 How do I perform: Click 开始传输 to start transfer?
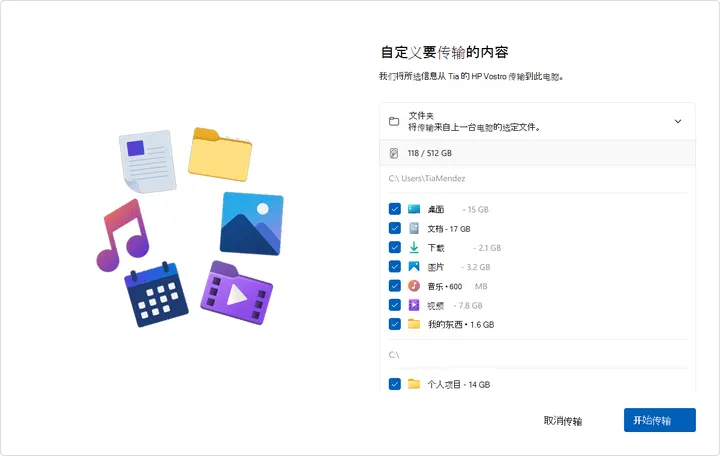pyautogui.click(x=659, y=420)
